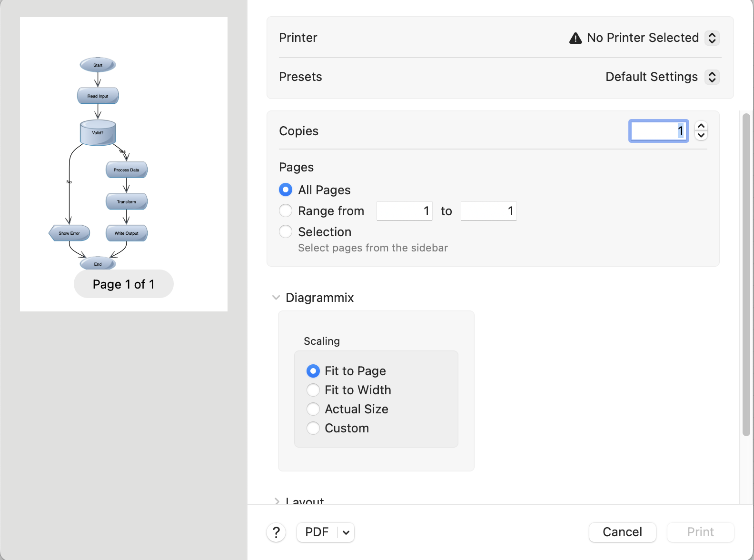Select the All Pages radio button
This screenshot has width=754, height=560.
point(286,190)
